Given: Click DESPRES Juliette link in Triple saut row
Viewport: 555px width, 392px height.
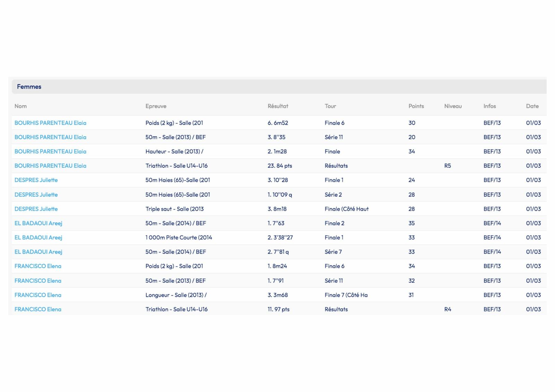Looking at the screenshot, I should click(36, 209).
